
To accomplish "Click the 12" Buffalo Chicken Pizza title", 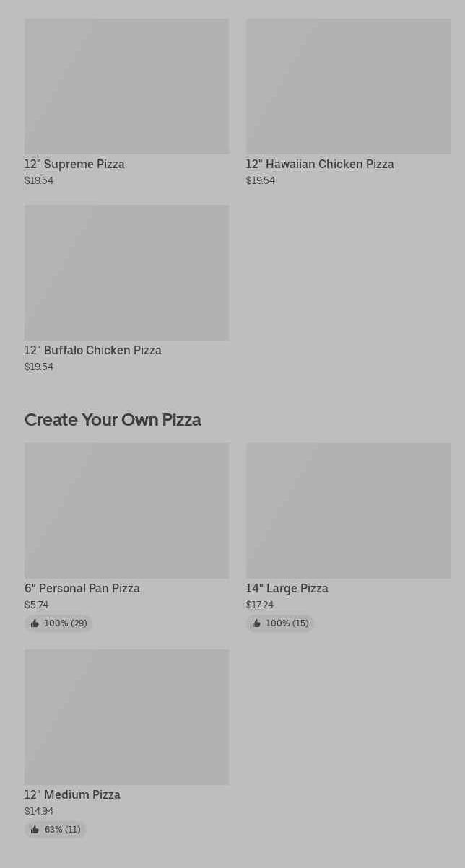I will [93, 351].
